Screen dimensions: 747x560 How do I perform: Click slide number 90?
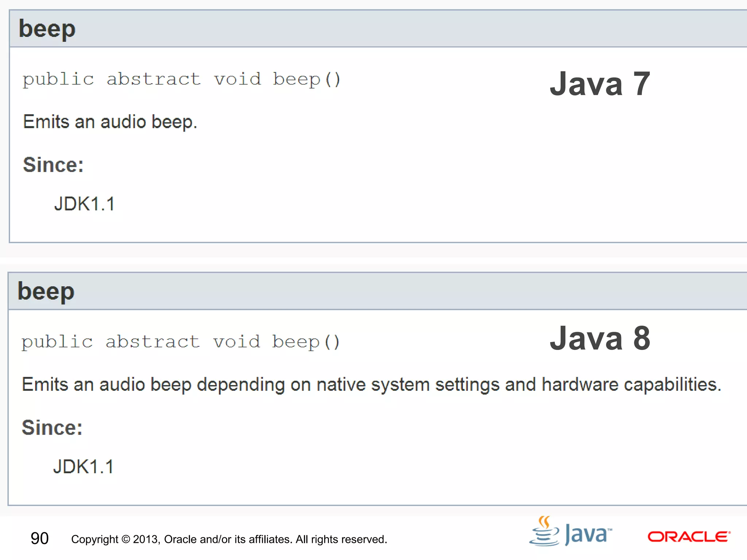click(39, 538)
